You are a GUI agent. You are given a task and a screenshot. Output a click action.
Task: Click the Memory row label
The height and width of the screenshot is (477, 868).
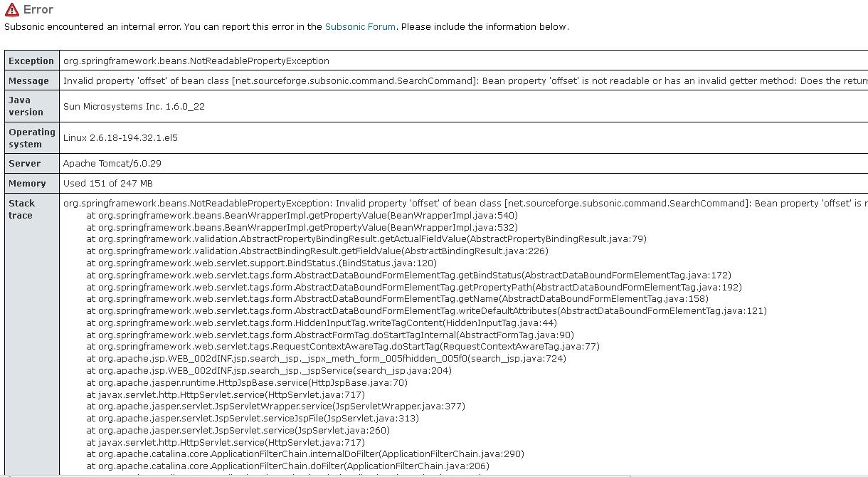(x=27, y=184)
